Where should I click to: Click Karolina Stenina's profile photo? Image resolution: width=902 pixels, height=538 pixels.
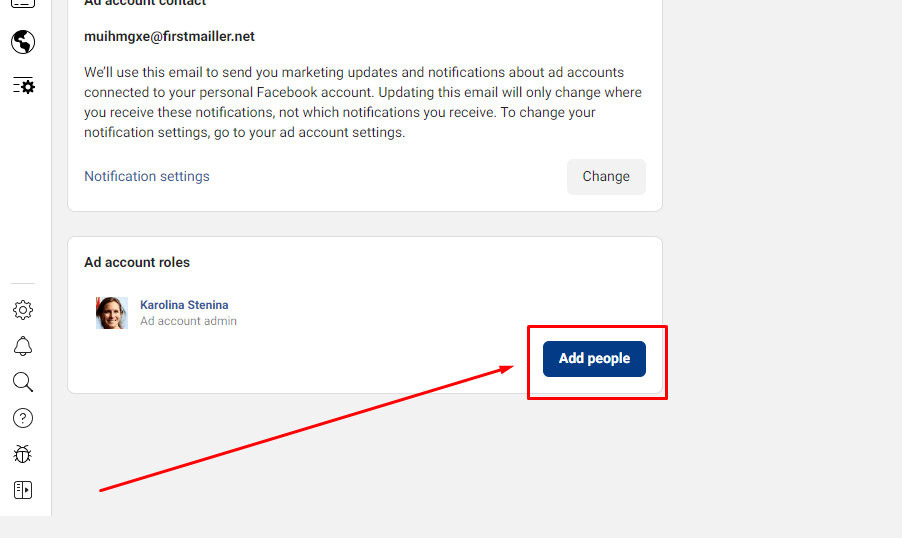[112, 313]
